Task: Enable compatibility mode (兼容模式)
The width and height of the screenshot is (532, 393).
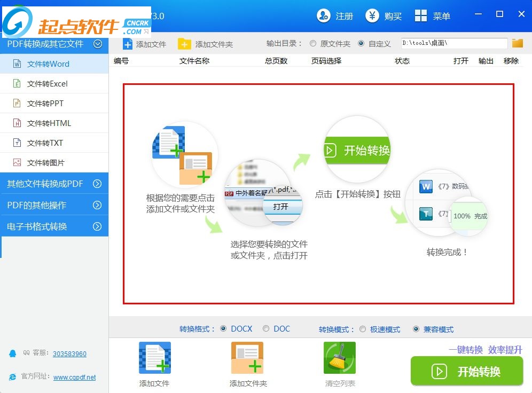Action: tap(416, 329)
